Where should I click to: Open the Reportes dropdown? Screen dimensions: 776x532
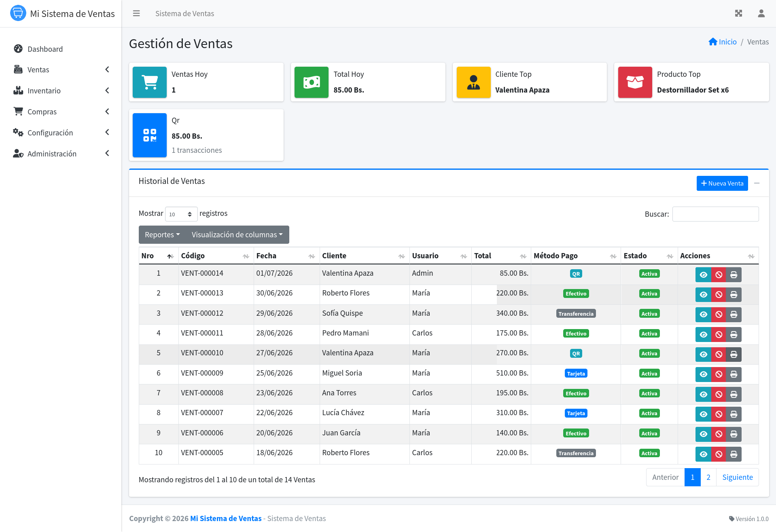[x=162, y=235]
